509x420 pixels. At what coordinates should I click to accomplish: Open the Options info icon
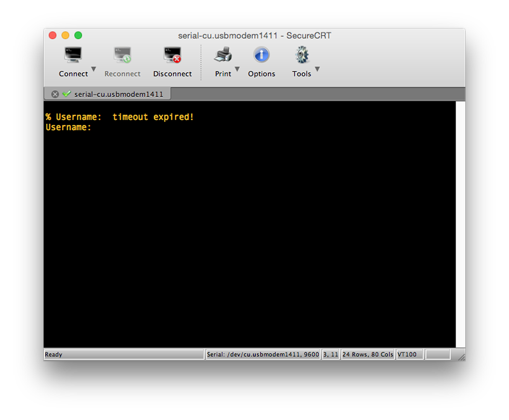tap(261, 54)
